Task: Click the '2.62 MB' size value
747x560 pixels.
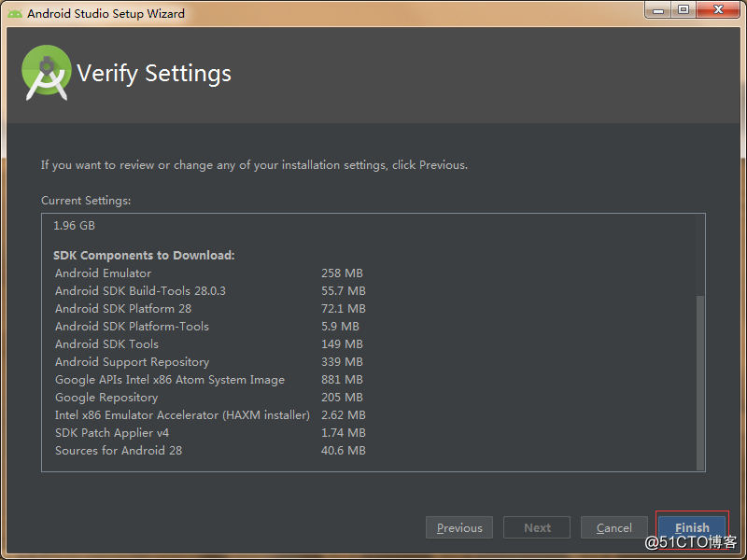Action: coord(344,414)
